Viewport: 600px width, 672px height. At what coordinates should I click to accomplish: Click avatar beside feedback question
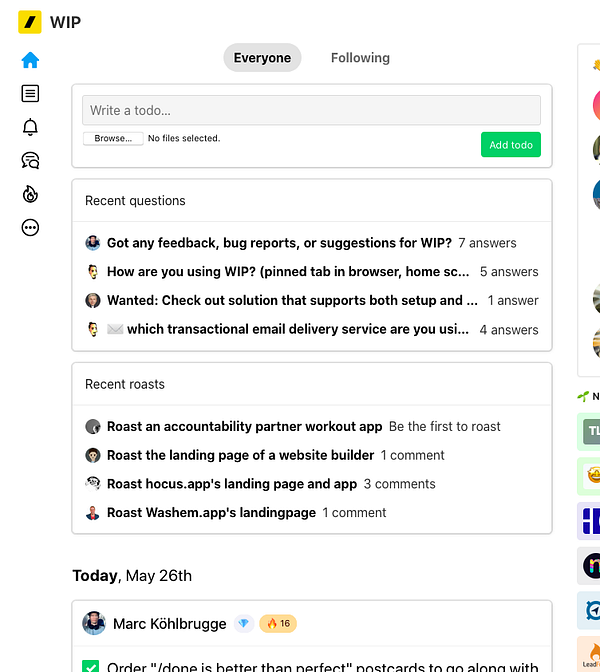(93, 243)
